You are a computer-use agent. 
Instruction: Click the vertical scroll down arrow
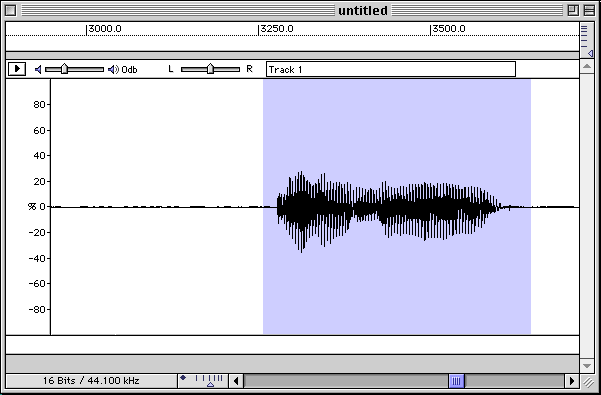click(x=587, y=365)
